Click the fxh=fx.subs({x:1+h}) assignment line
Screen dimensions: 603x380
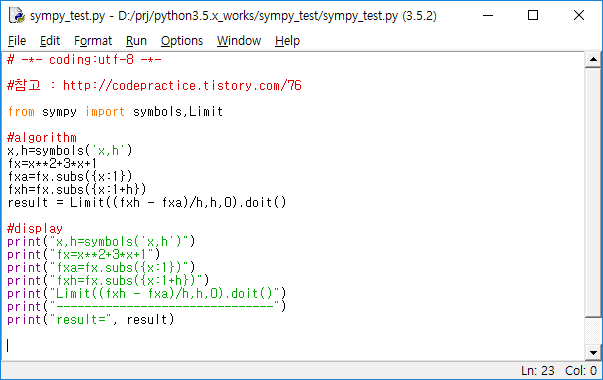point(77,190)
